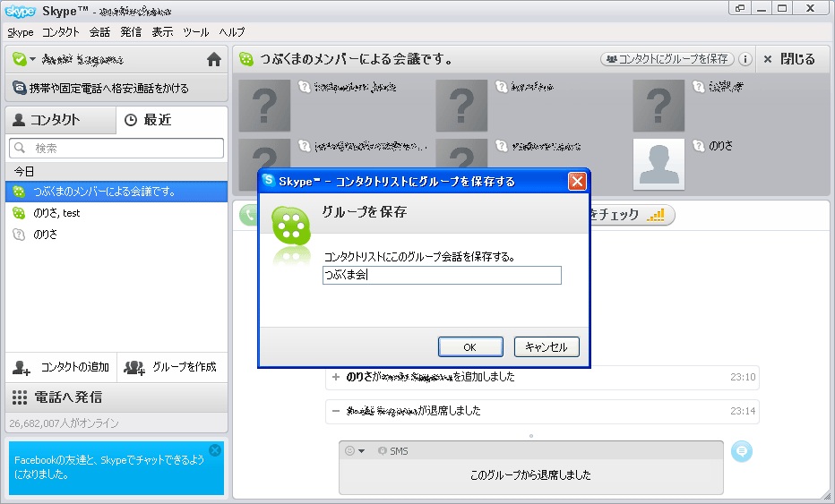Click the blue send message bubble icon
This screenshot has width=835, height=504.
pos(741,451)
